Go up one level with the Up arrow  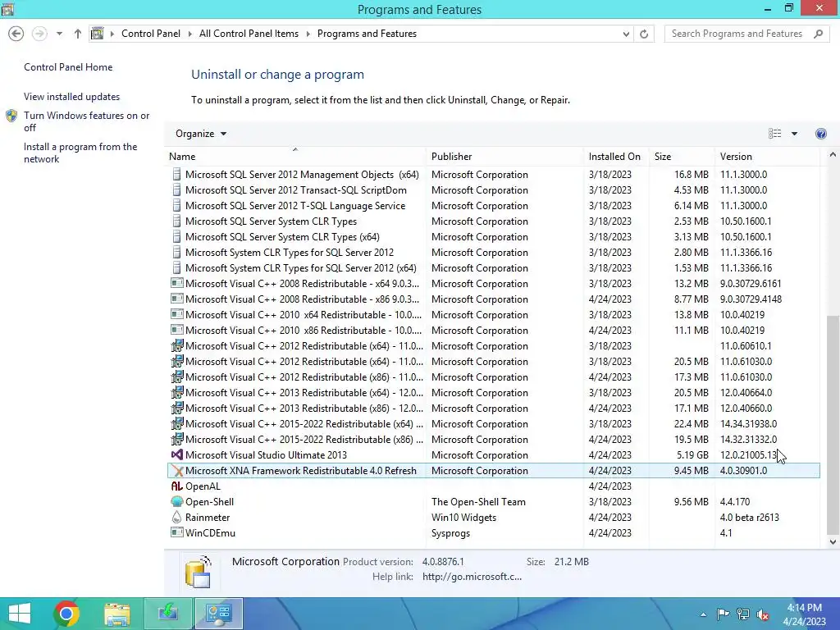pyautogui.click(x=78, y=34)
